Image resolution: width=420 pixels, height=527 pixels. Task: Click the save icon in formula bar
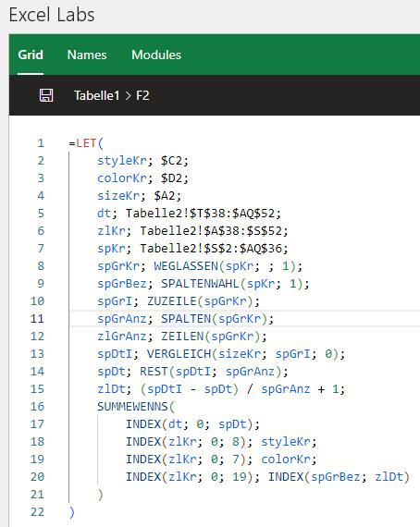point(46,95)
